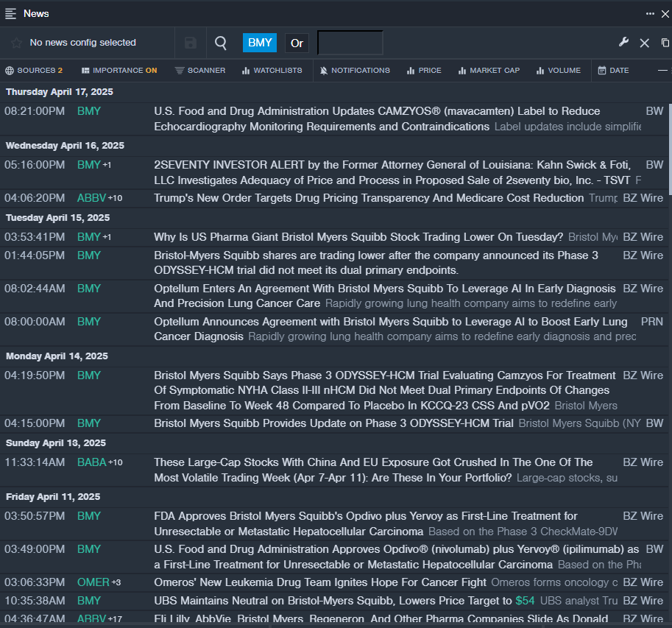This screenshot has width=672, height=628.
Task: Expand the Watchlists filter
Action: 272,71
